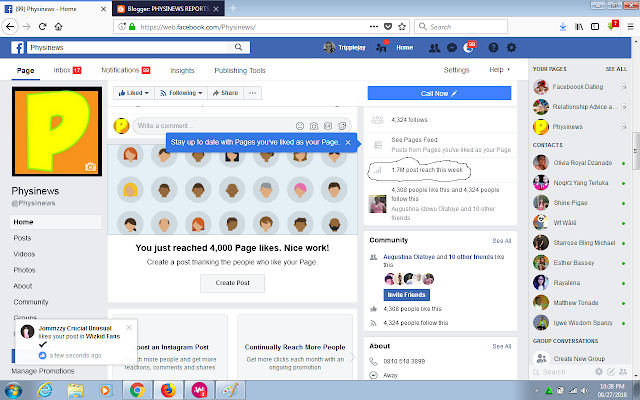Click the Facebook logo icon
640x400 pixels.
click(17, 48)
